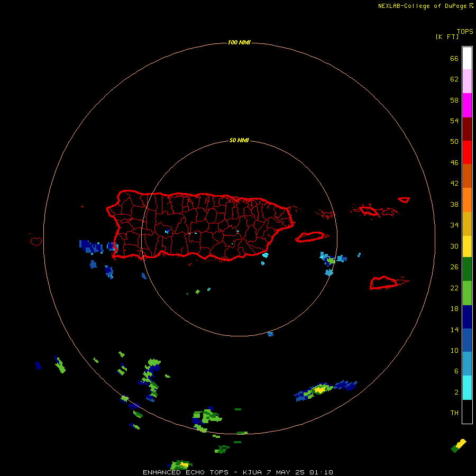This screenshot has width=476, height=476.
Task: Click the 50 NMI range ring label
Action: click(239, 140)
